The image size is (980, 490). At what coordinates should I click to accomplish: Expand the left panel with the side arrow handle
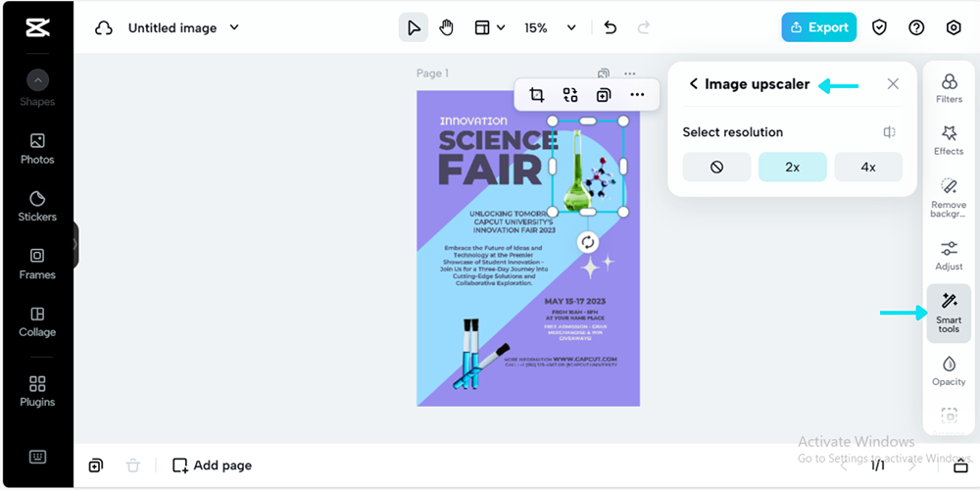(x=75, y=244)
